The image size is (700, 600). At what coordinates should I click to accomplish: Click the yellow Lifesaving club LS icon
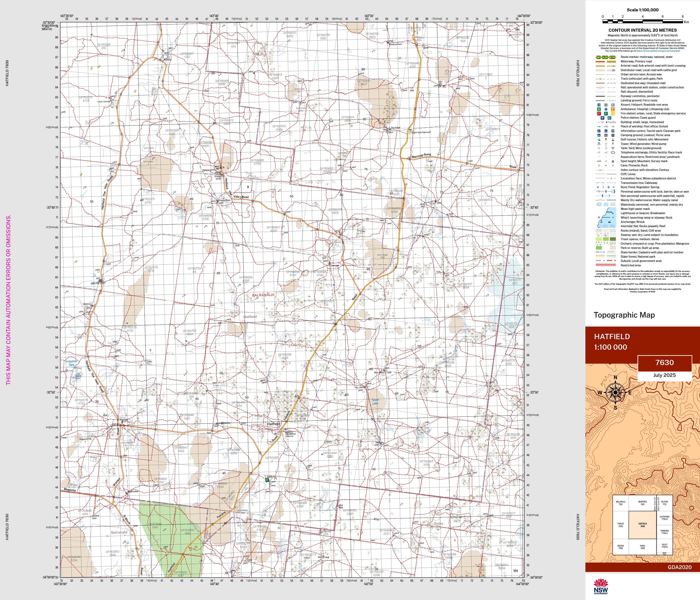613,109
